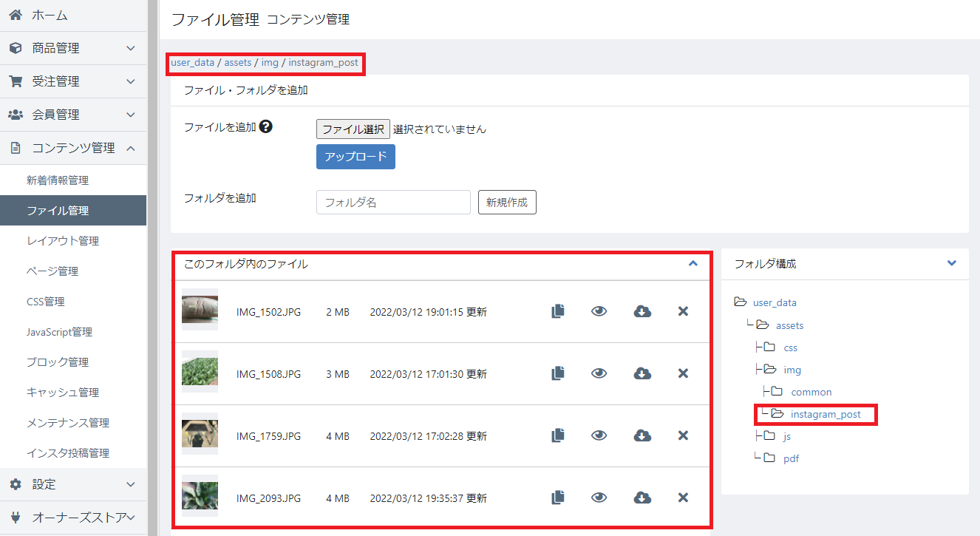Image resolution: width=980 pixels, height=536 pixels.
Task: Follow img breadcrumb link
Action: coord(270,63)
